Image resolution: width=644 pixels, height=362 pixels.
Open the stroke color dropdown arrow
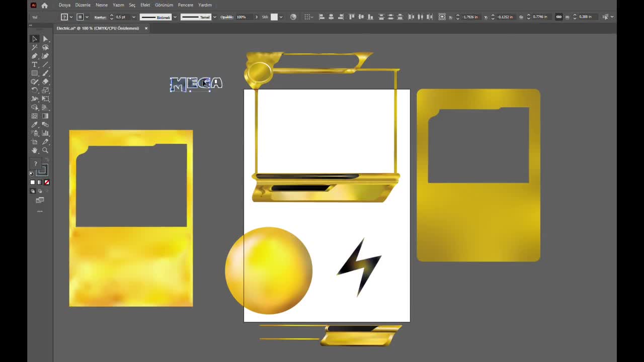coord(87,17)
